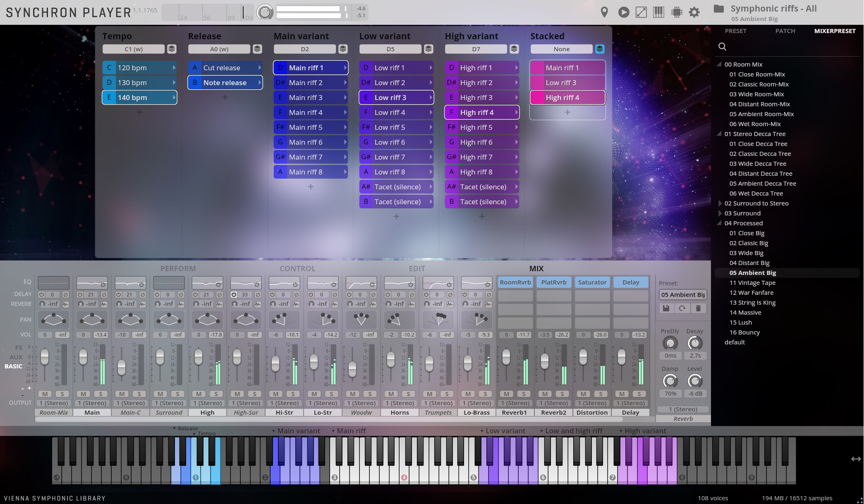Click the search magnifier above the preset list

tap(722, 47)
